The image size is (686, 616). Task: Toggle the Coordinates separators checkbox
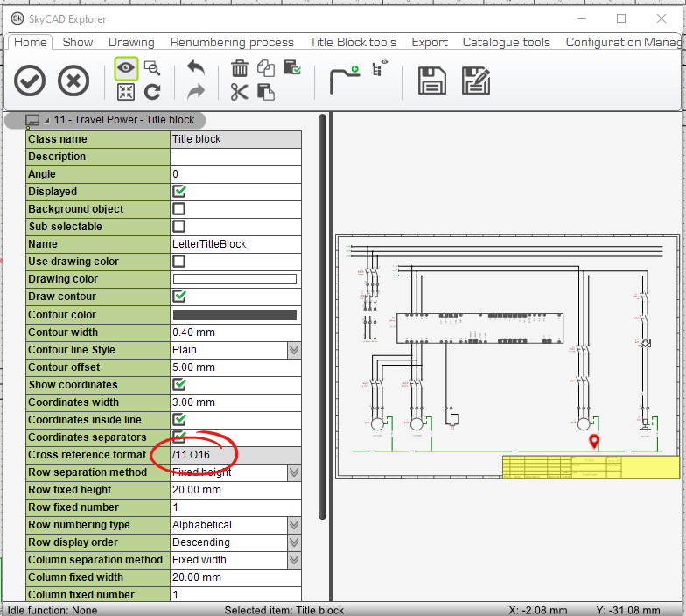[178, 437]
